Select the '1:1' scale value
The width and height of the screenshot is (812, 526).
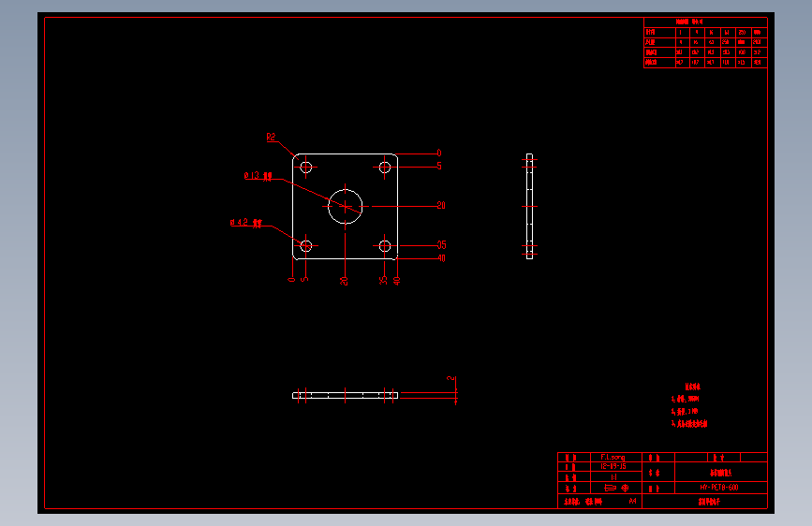613,477
